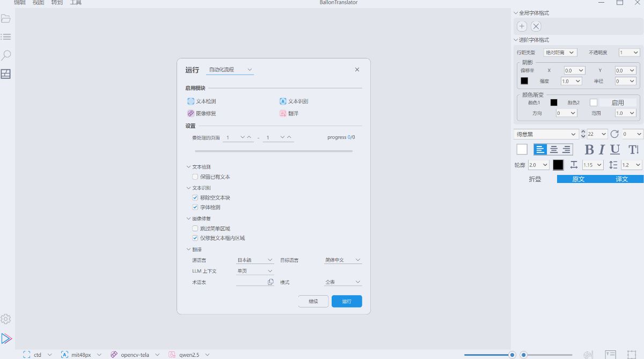
Task: Click the letter spacing icon
Action: pos(574,165)
